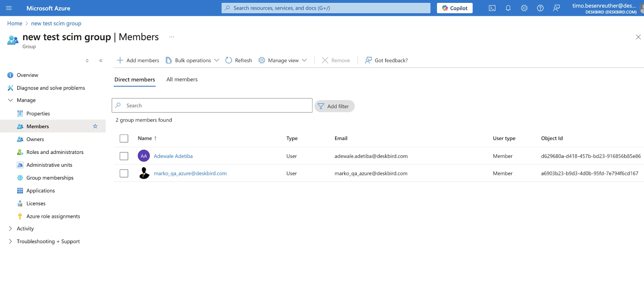The height and width of the screenshot is (305, 644).
Task: Favorite Members with the star icon
Action: tap(95, 126)
